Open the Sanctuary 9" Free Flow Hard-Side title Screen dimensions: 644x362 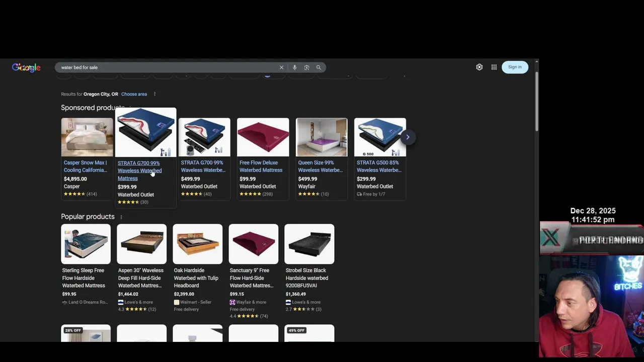pos(252,278)
